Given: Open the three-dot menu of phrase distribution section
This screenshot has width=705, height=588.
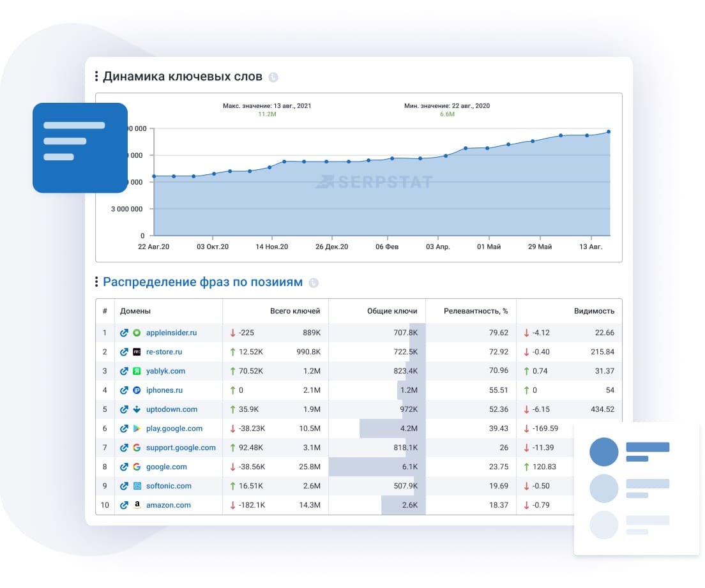Looking at the screenshot, I should (x=97, y=281).
